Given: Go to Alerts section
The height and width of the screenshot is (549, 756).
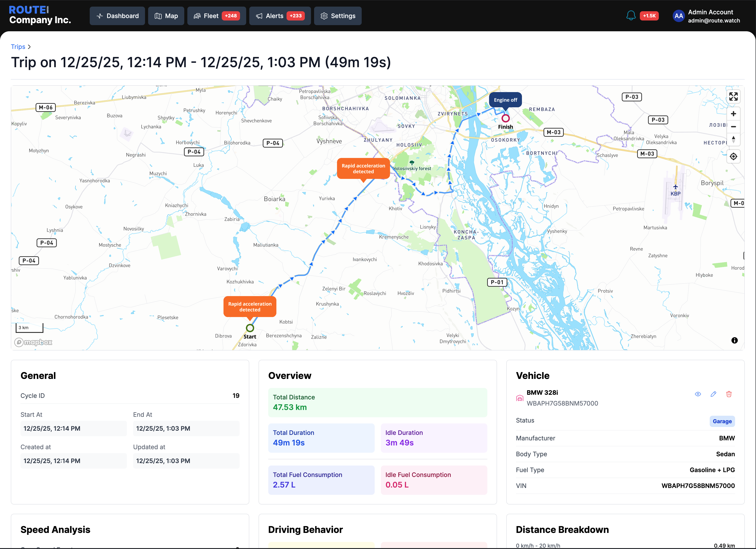Looking at the screenshot, I should 280,16.
